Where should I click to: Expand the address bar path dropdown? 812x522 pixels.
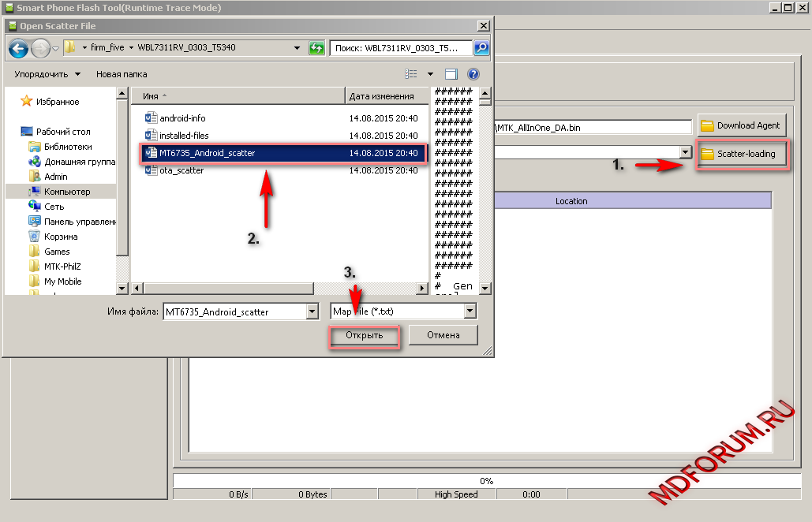(297, 48)
